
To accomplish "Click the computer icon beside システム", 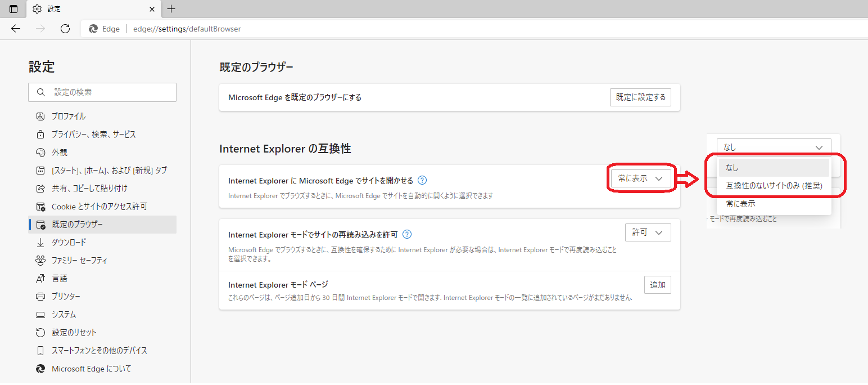I will click(x=40, y=315).
